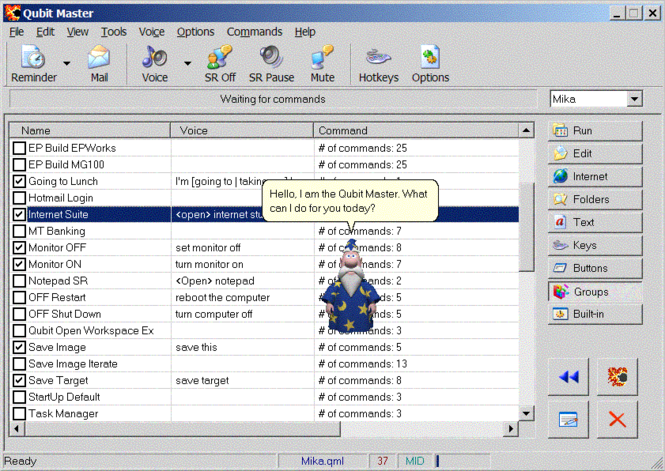Enable the Hotmail Login checkbox
The width and height of the screenshot is (665, 471).
(19, 198)
